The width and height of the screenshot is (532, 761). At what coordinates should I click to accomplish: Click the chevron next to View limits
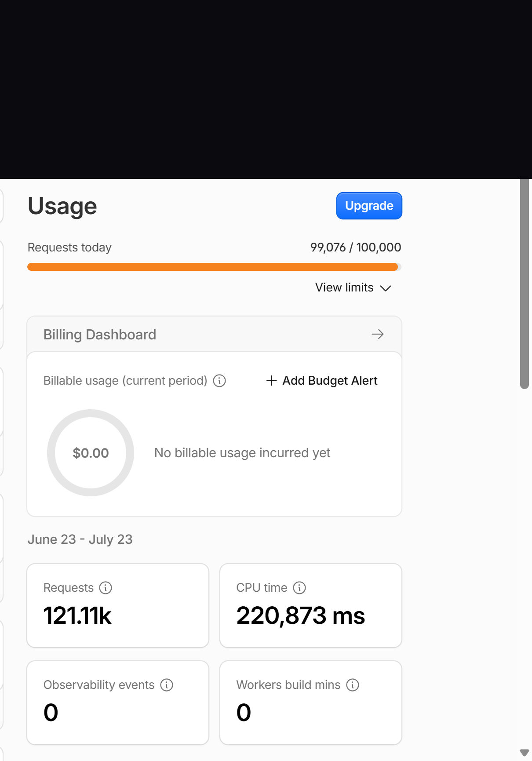[386, 288]
